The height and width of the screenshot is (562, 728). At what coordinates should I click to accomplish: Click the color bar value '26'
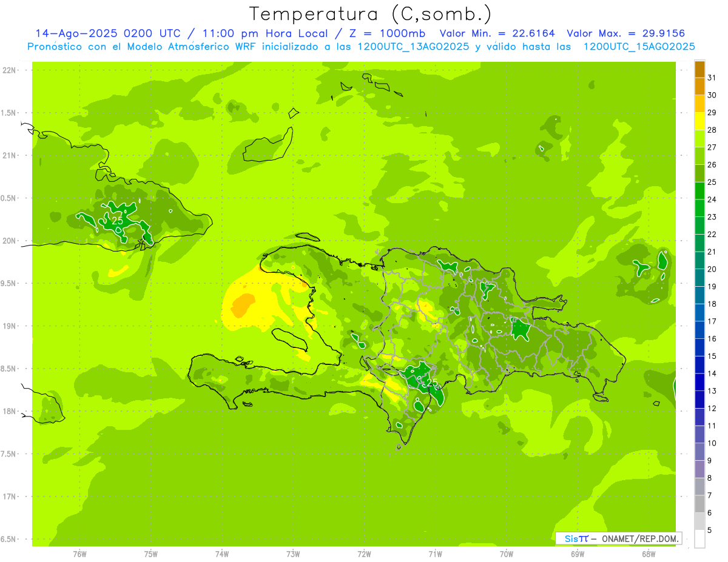[712, 164]
